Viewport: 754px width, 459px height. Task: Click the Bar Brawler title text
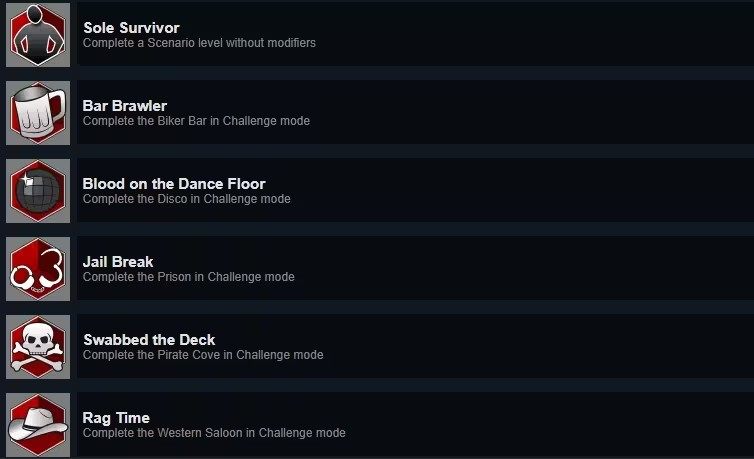tap(125, 105)
